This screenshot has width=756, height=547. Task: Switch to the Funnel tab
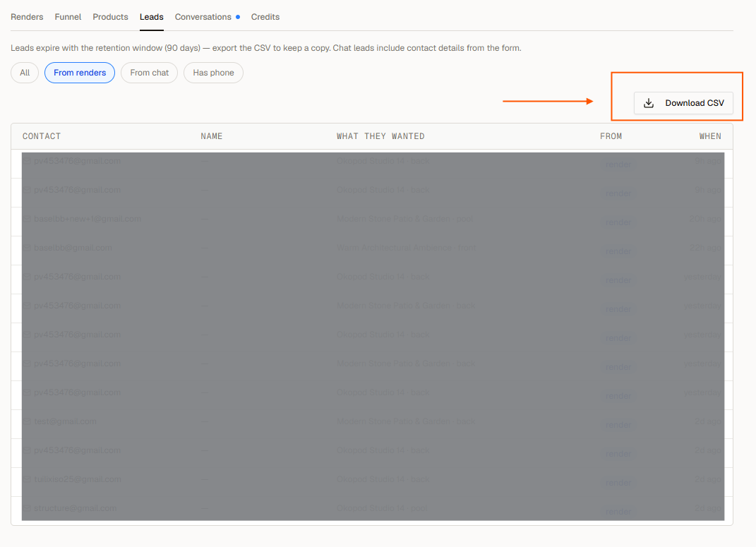(68, 17)
